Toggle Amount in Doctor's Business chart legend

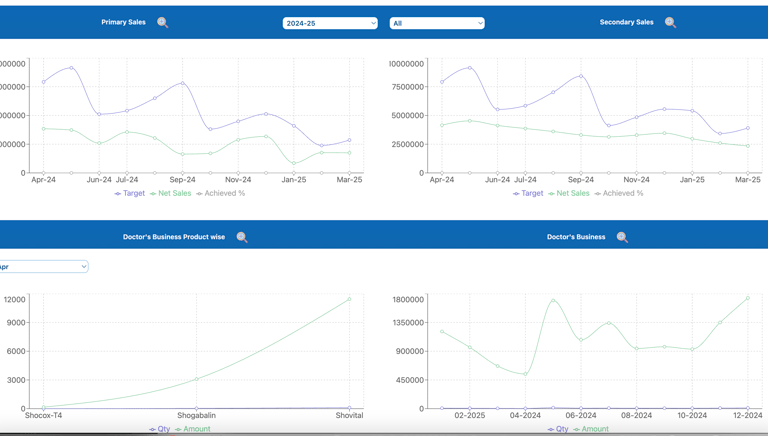(x=591, y=429)
